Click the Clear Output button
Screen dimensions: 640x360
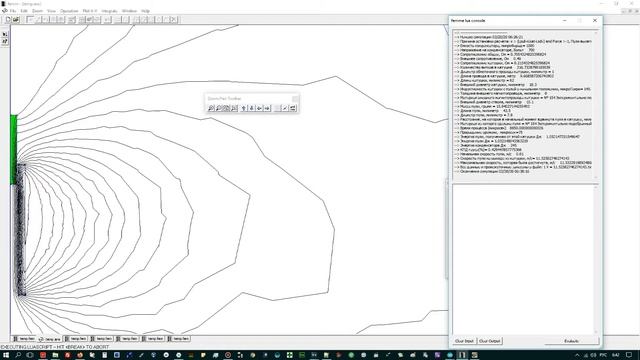pyautogui.click(x=490, y=341)
